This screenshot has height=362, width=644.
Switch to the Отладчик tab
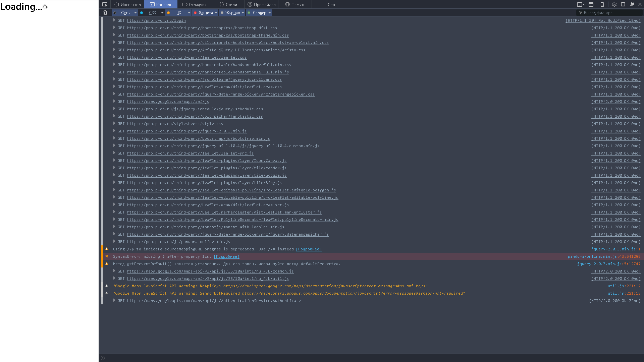coord(195,4)
